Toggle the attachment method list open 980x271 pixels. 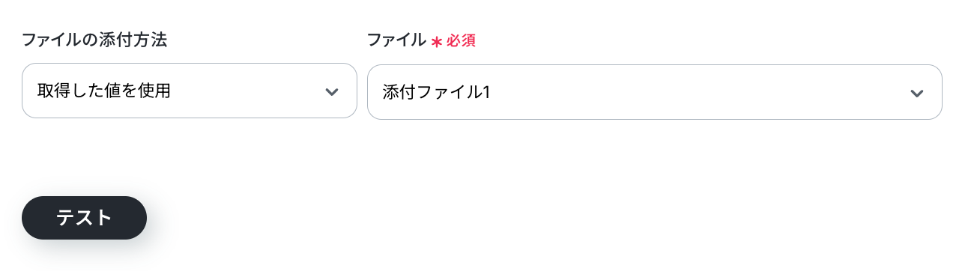pos(190,91)
